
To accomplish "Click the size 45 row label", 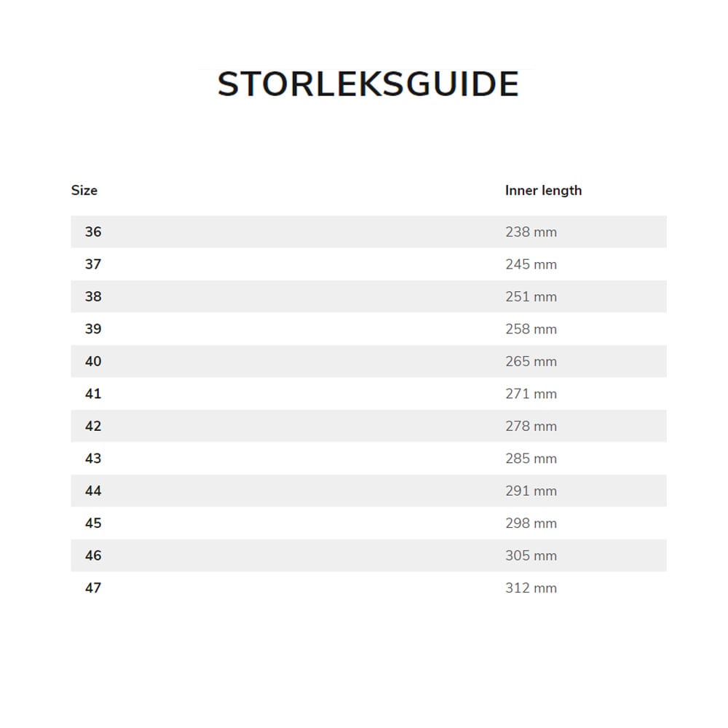I will (93, 523).
